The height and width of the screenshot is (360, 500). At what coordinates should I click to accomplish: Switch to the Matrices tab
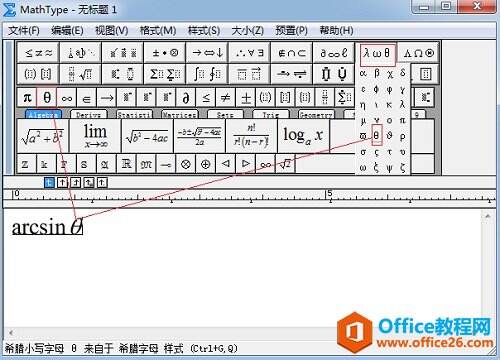pyautogui.click(x=180, y=114)
